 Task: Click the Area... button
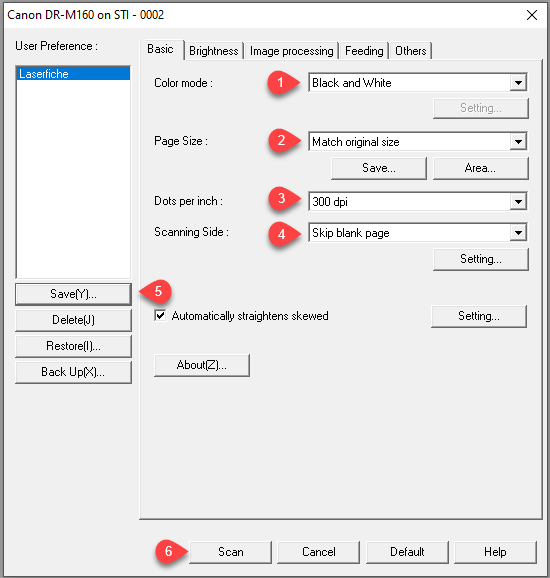point(480,168)
